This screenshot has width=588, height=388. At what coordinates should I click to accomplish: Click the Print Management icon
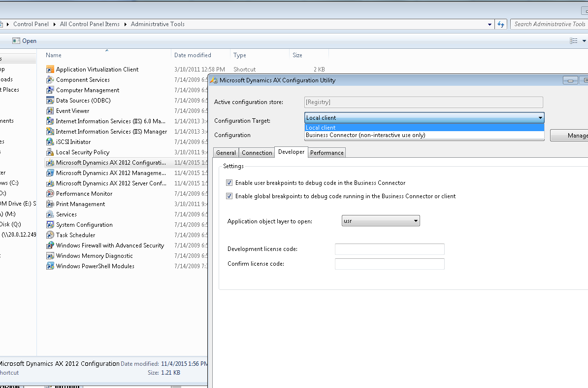pos(50,204)
